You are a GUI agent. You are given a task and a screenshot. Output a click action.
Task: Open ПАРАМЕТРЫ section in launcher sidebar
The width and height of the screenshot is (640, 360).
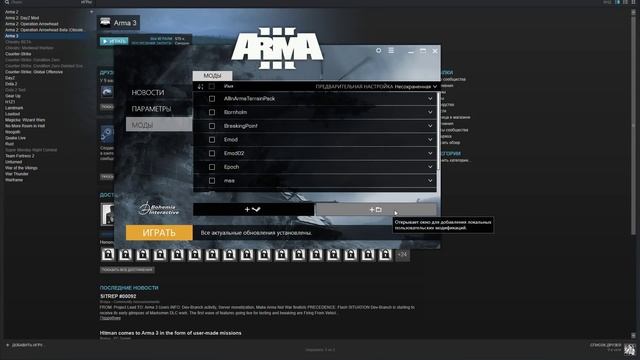[x=151, y=109]
